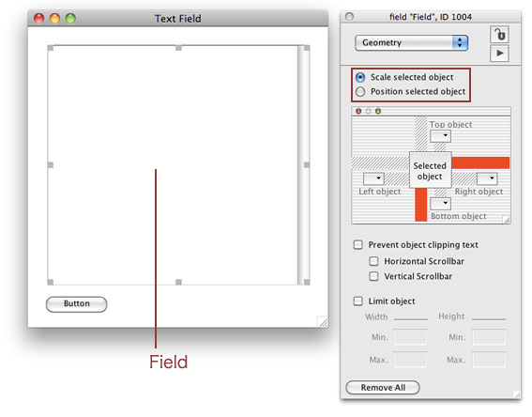Open the Right object dropdown
The height and width of the screenshot is (417, 532).
point(487,178)
